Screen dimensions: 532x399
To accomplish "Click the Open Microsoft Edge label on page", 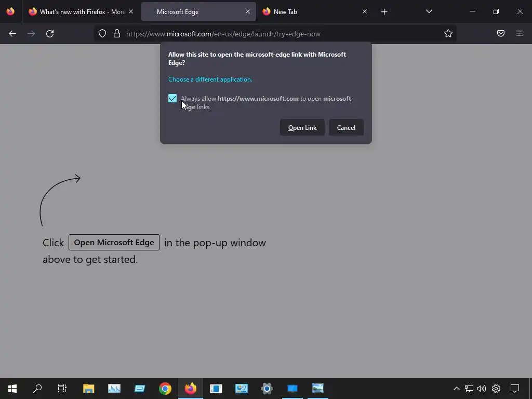I will (114, 242).
